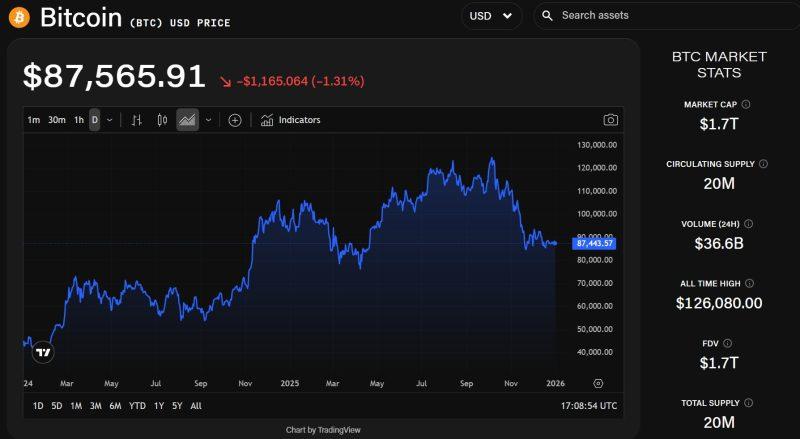Viewport: 800px width, 439px height.
Task: Click the TradingView logo on chart
Action: pyautogui.click(x=43, y=352)
